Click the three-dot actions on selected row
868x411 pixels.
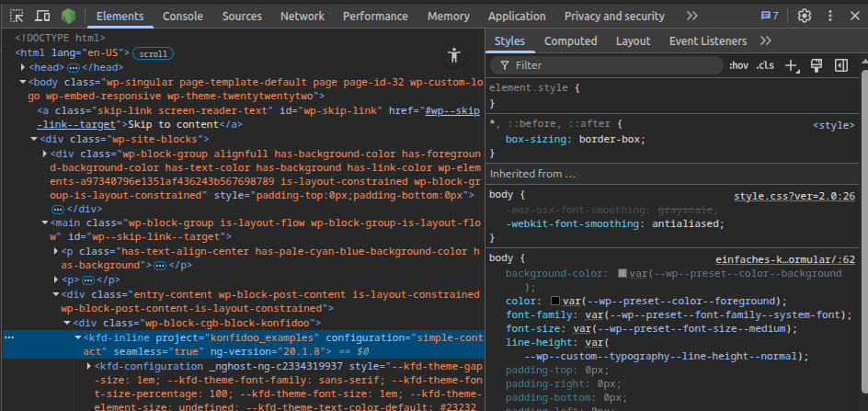(9, 337)
